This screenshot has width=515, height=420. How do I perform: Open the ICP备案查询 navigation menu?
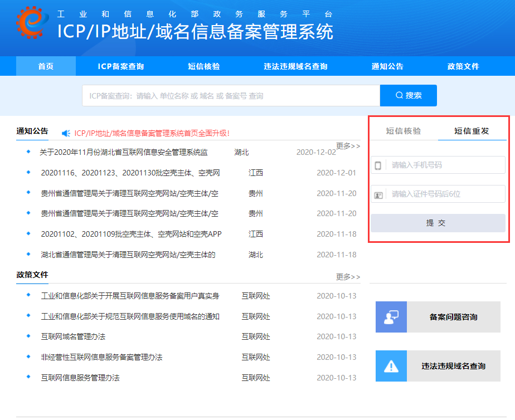121,66
